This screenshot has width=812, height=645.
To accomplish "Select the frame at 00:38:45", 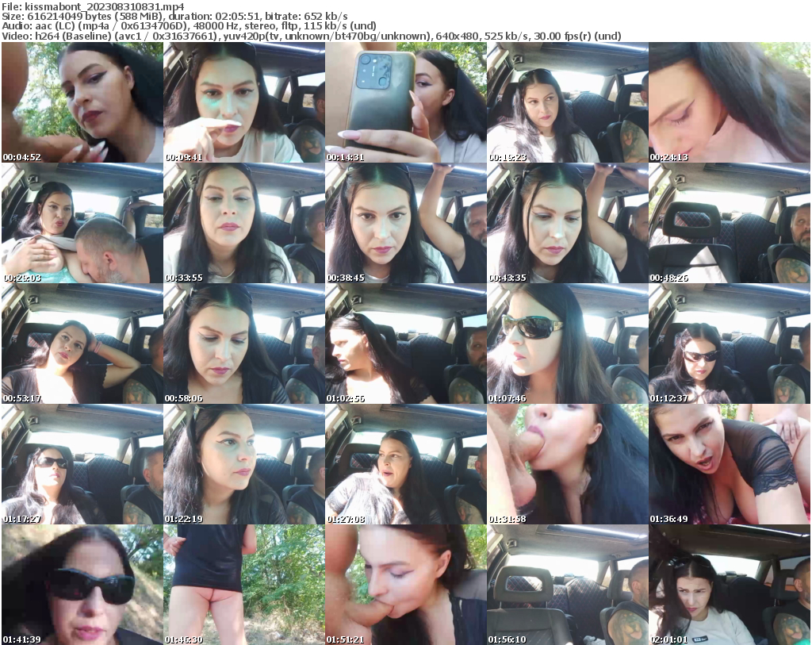I will pyautogui.click(x=405, y=222).
